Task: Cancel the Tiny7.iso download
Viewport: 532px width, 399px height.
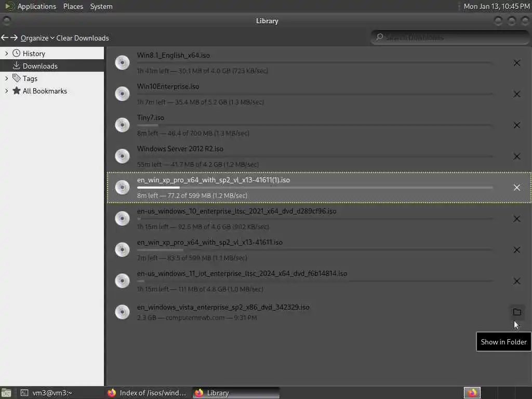Action: pos(517,125)
